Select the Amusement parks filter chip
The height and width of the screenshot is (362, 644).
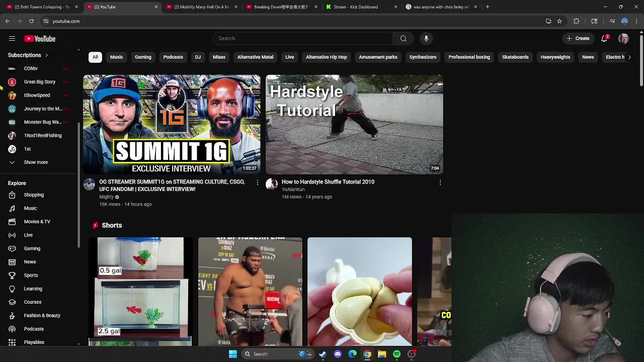[378, 57]
